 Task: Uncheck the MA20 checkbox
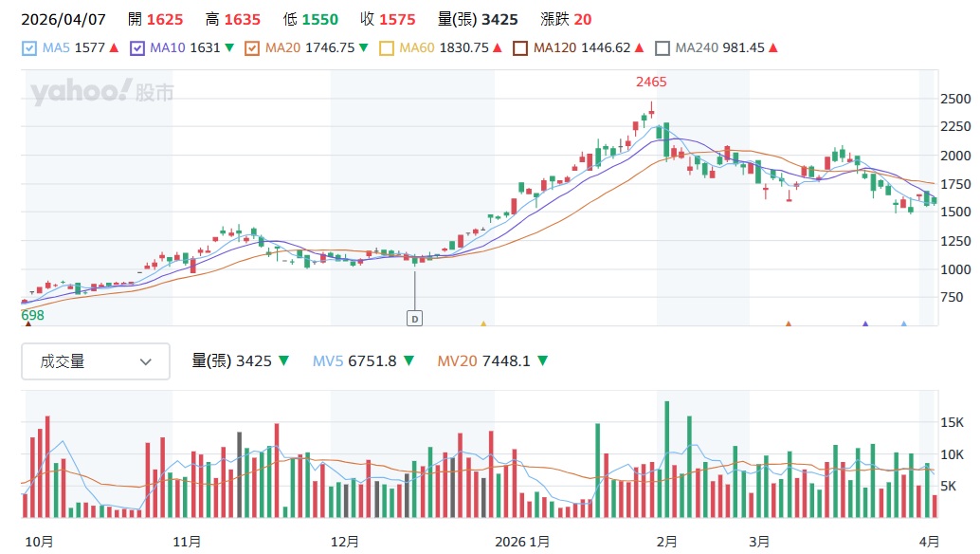(253, 48)
